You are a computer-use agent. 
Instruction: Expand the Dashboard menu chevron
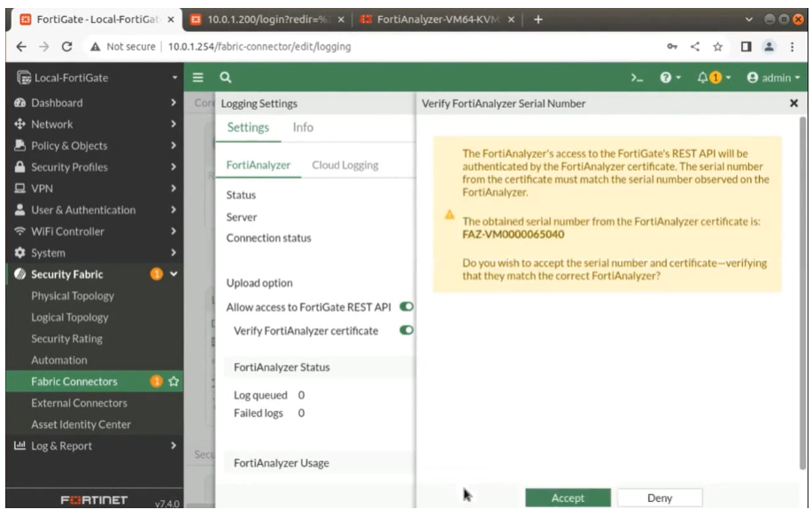(x=174, y=103)
